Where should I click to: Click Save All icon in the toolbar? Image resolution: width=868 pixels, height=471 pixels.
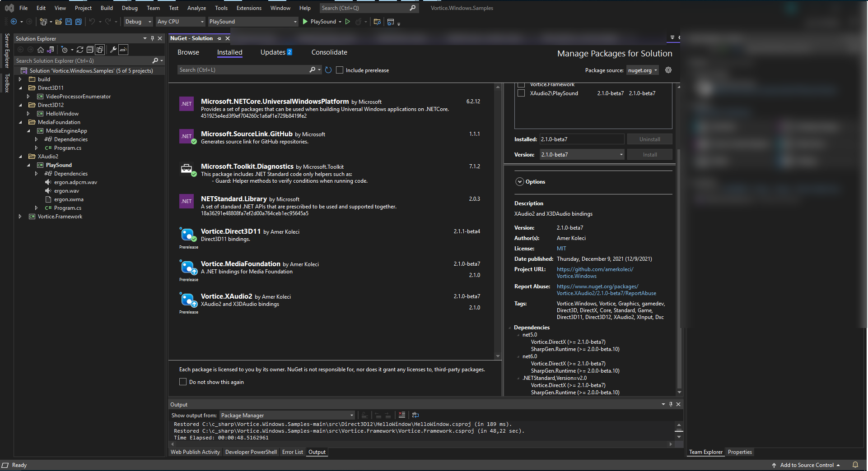[x=78, y=21]
